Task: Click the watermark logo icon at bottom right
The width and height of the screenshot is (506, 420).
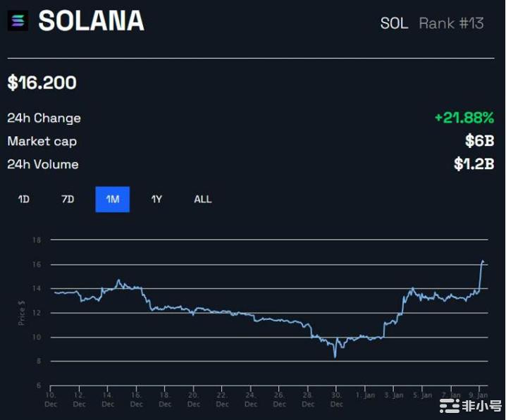Action: pos(448,405)
